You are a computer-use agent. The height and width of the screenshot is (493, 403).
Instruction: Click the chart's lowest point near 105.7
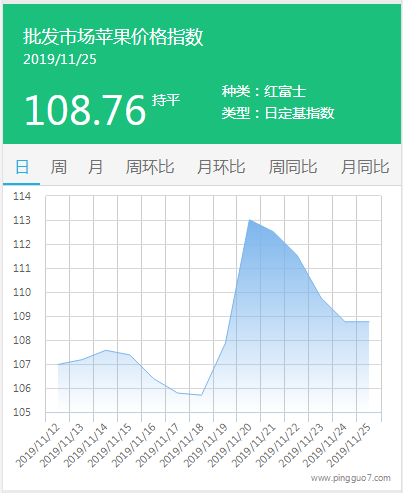tap(201, 395)
